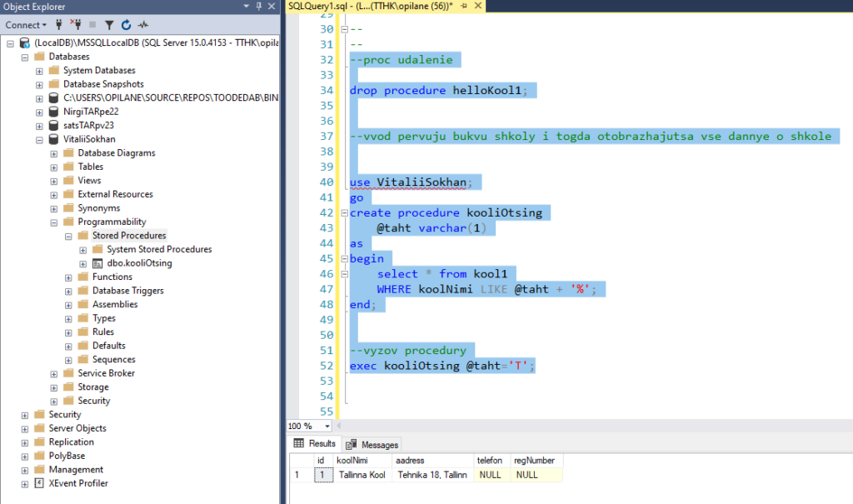The image size is (853, 504).
Task: Expand the NirgiTARpe22 database
Action: [x=39, y=112]
